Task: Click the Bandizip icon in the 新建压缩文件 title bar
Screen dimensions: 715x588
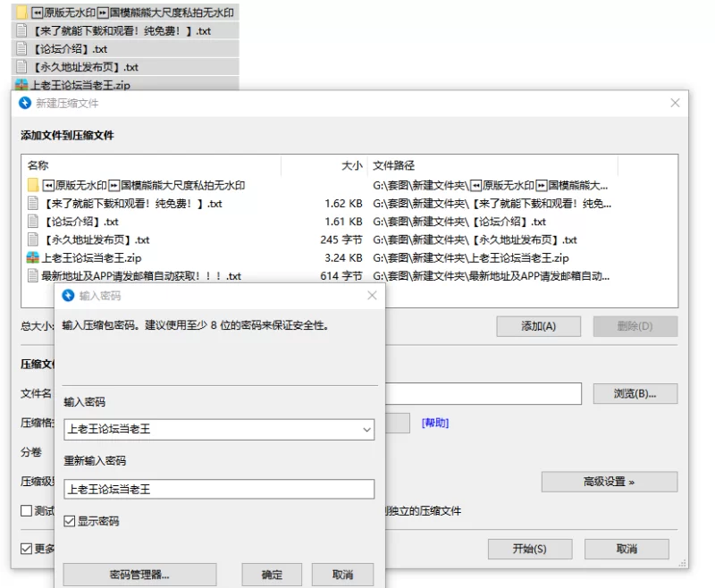Action: point(25,103)
